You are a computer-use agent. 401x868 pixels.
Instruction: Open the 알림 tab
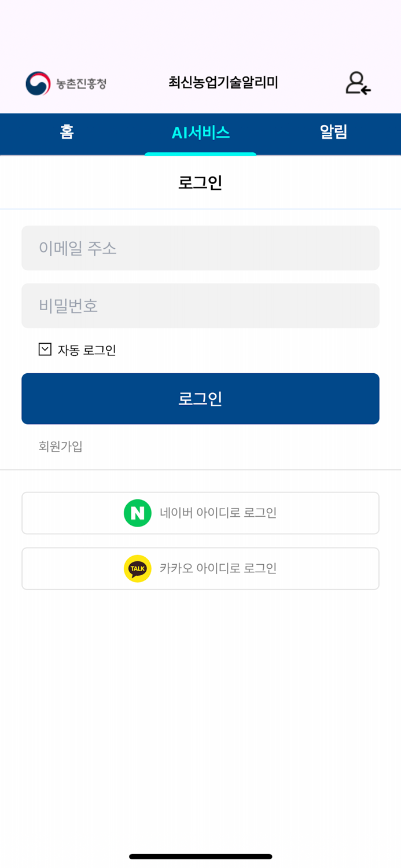[334, 133]
